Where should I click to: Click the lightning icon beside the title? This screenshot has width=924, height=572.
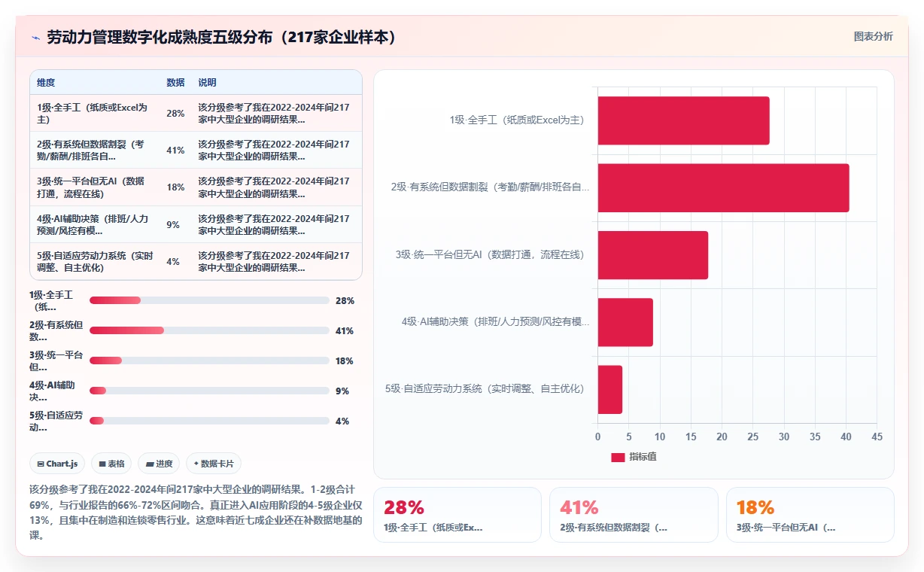click(x=35, y=38)
